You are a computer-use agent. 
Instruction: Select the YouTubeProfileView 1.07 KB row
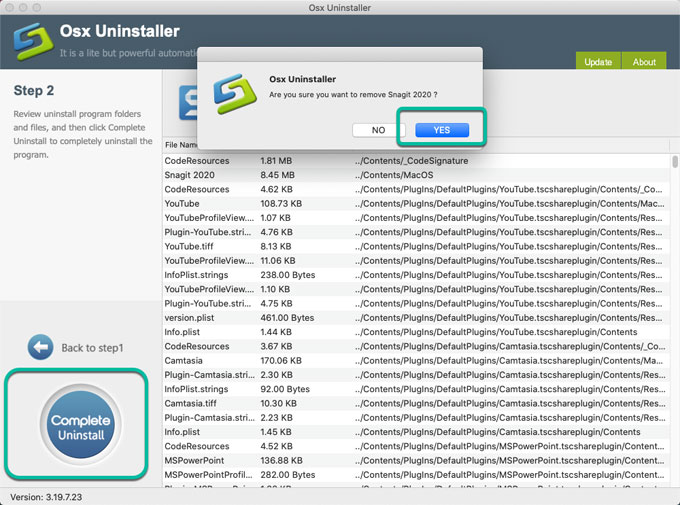coord(416,218)
